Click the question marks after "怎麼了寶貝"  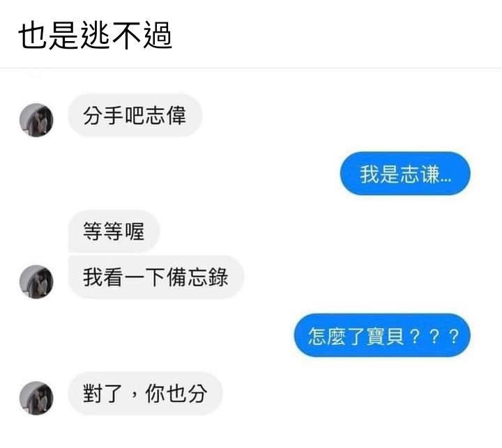click(434, 336)
